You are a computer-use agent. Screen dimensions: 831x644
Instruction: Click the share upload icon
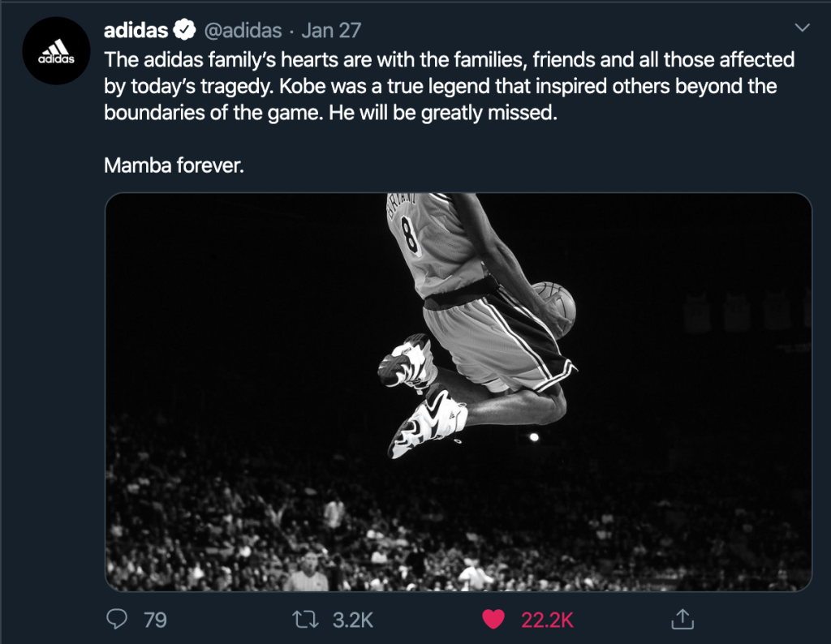point(684,620)
